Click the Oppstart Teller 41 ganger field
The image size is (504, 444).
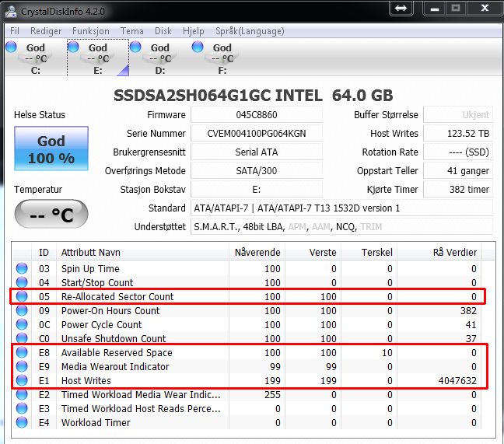coord(458,170)
